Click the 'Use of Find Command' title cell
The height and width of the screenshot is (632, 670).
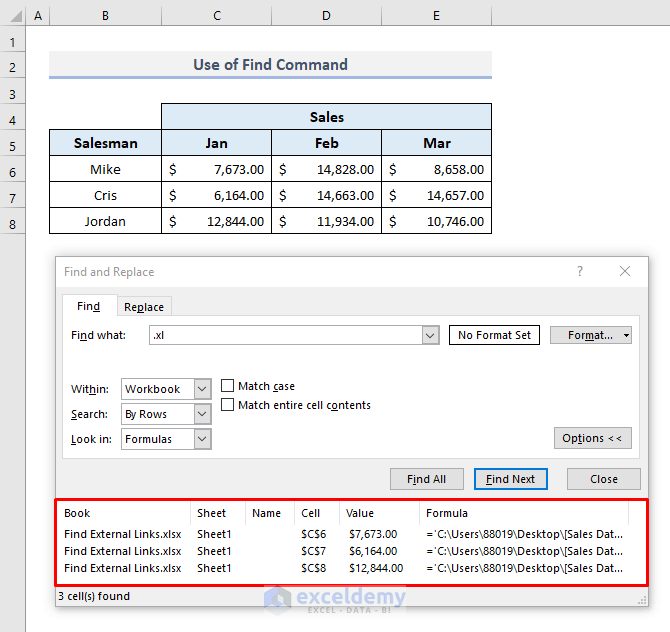point(270,65)
